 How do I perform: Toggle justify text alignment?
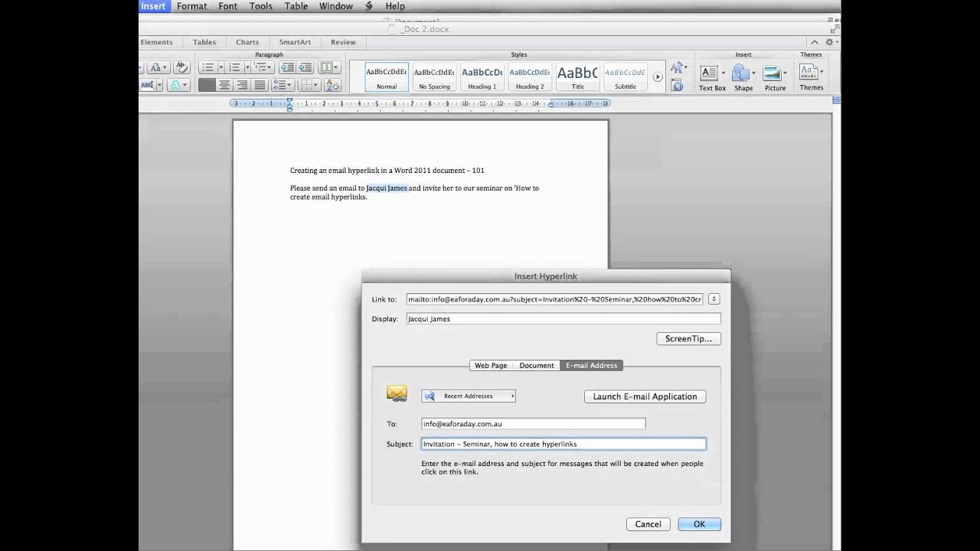click(x=260, y=85)
